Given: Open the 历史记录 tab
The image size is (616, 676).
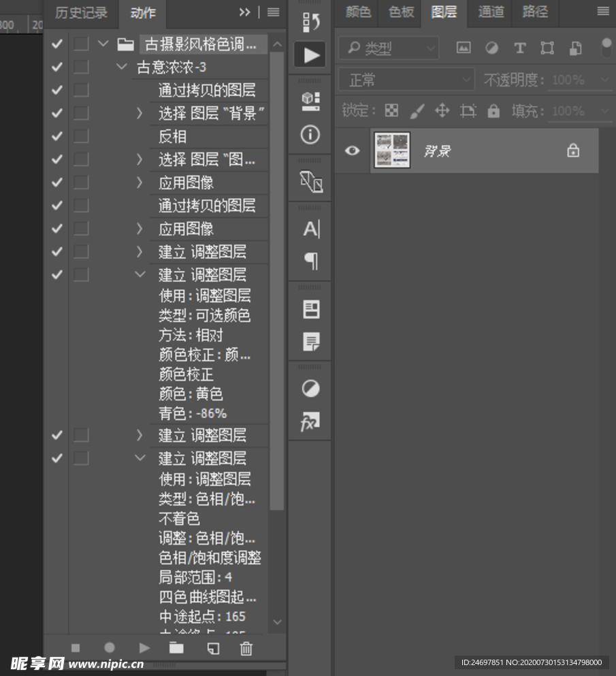Looking at the screenshot, I should [81, 14].
